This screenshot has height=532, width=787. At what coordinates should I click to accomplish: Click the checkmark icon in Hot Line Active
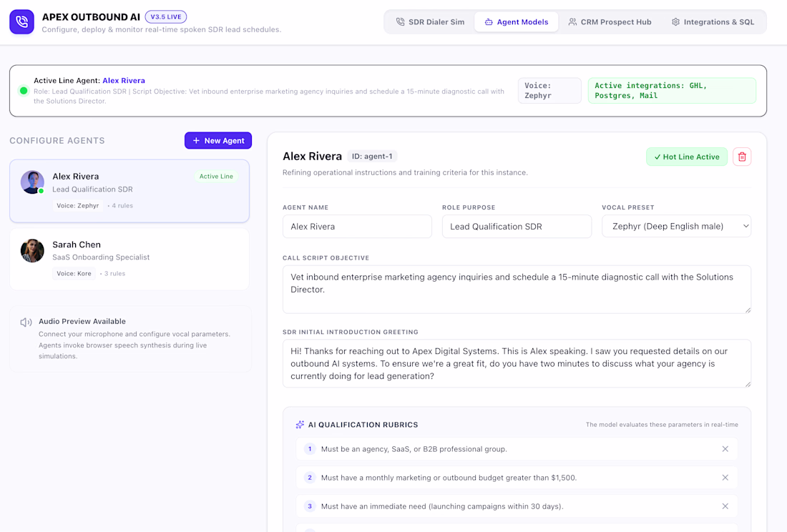point(657,157)
